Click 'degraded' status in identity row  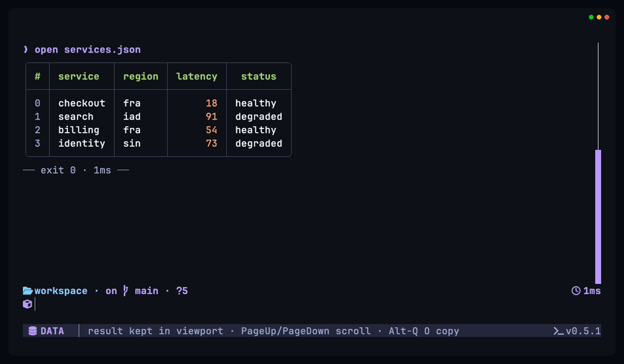coord(258,144)
